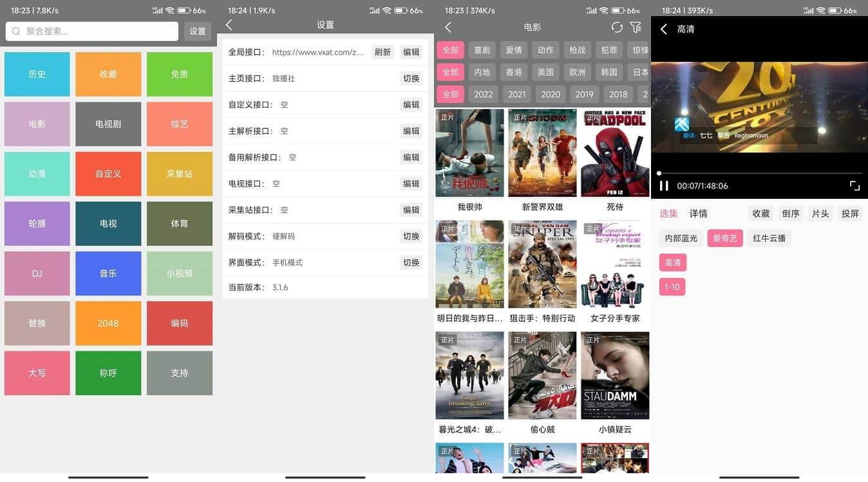Open the 免费 green tile
The image size is (868, 482).
click(180, 74)
